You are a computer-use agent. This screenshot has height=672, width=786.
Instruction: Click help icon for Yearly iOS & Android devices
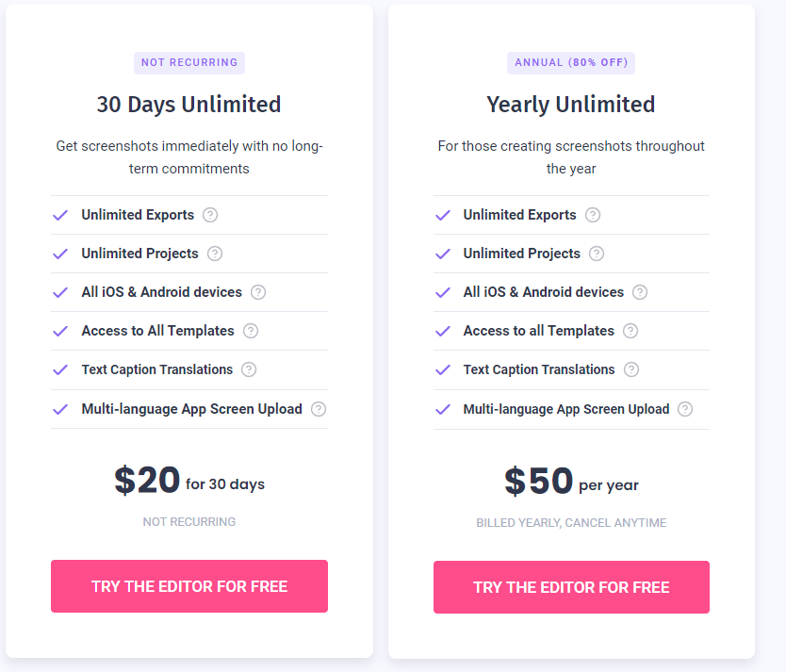pos(640,292)
